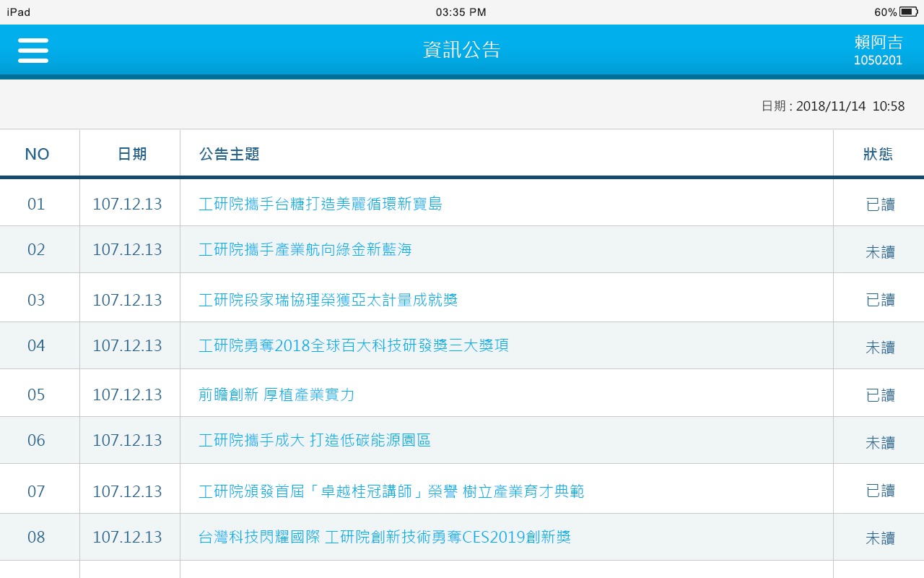Click 未讀 status of row 08

(880, 538)
